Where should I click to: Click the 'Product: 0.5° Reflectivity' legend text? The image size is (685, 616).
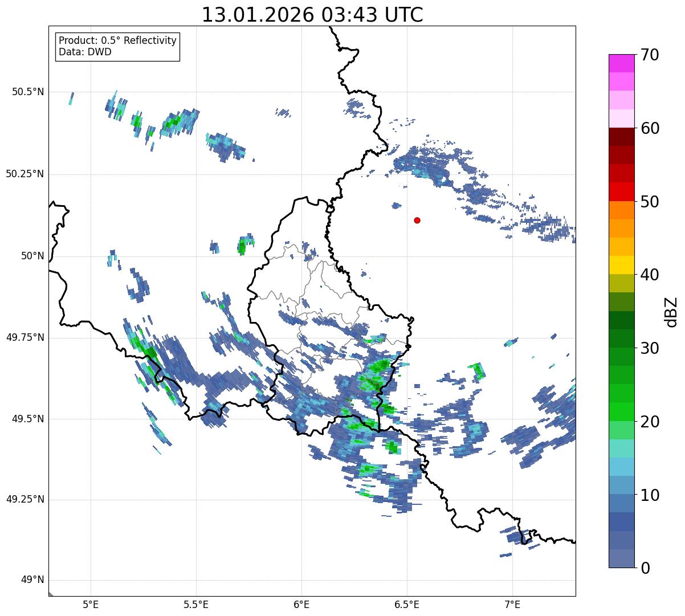(x=117, y=41)
